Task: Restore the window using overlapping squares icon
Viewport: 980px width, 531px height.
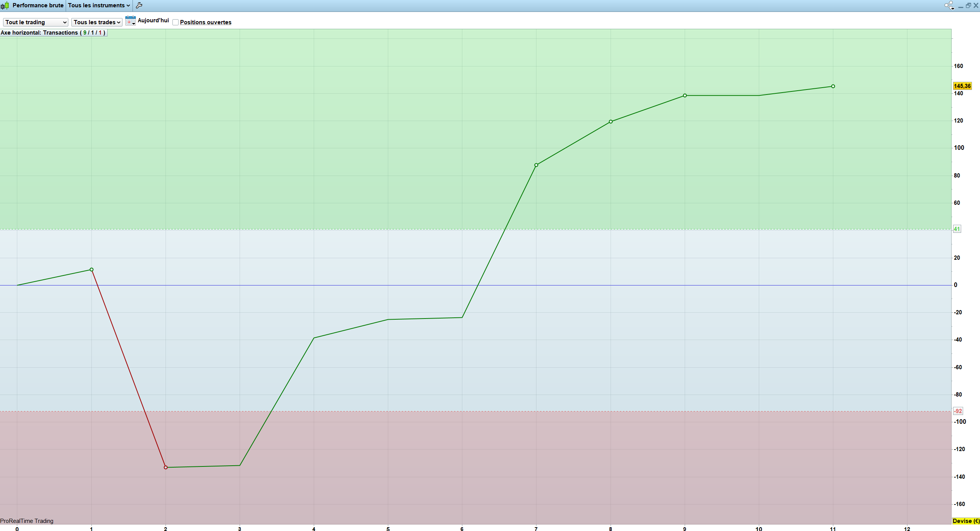Action: pos(968,5)
